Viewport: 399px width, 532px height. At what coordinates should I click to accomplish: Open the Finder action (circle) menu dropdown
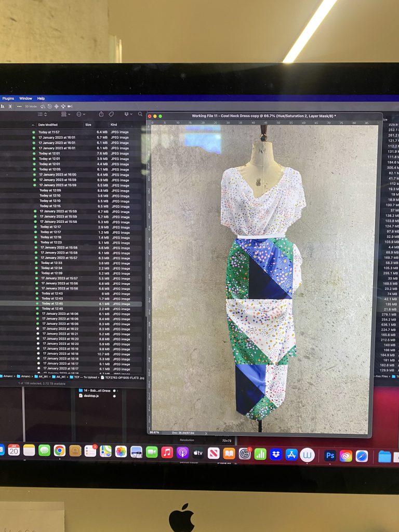(81, 114)
